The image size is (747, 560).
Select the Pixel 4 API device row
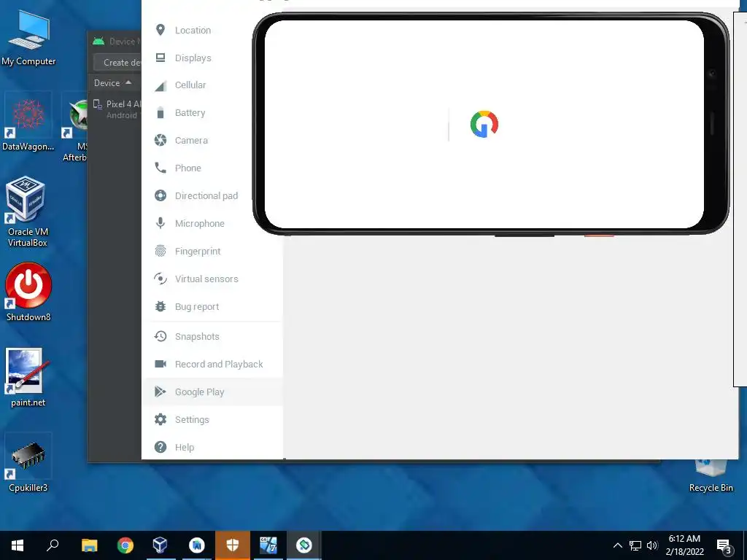(x=115, y=109)
